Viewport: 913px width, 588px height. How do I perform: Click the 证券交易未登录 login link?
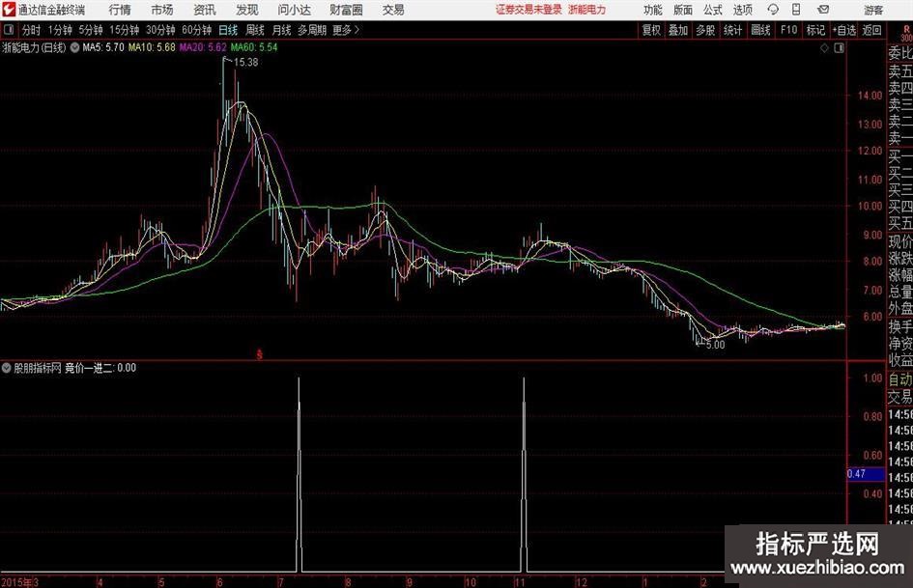(x=528, y=10)
